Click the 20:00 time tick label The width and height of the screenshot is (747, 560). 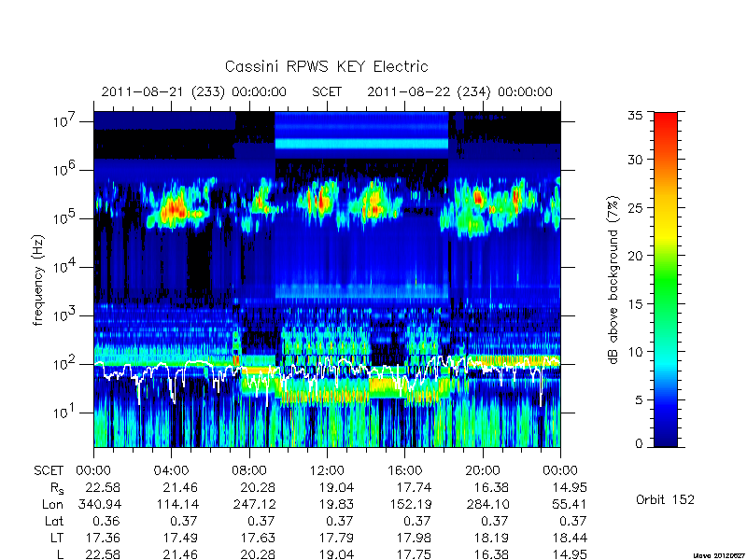click(x=482, y=471)
